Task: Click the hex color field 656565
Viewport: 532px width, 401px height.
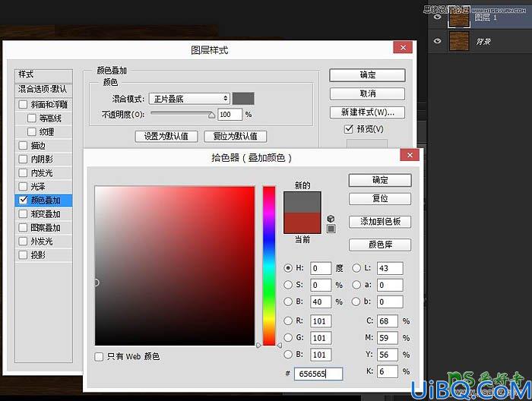Action: [x=318, y=374]
